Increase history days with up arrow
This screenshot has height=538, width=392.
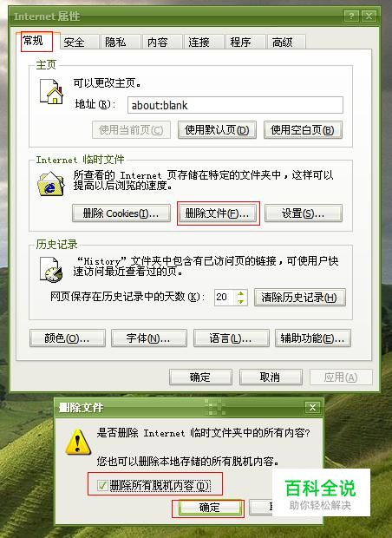pyautogui.click(x=241, y=293)
